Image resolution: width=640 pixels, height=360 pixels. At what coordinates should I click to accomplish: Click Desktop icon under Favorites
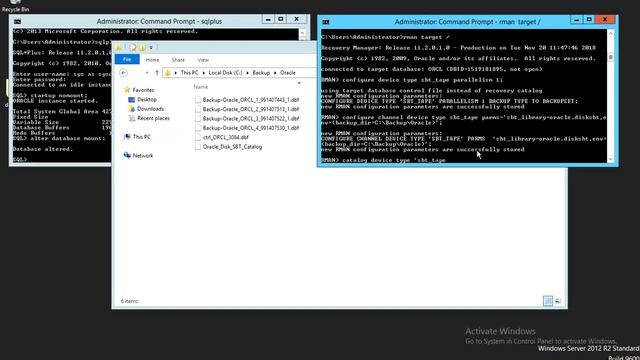[131, 100]
